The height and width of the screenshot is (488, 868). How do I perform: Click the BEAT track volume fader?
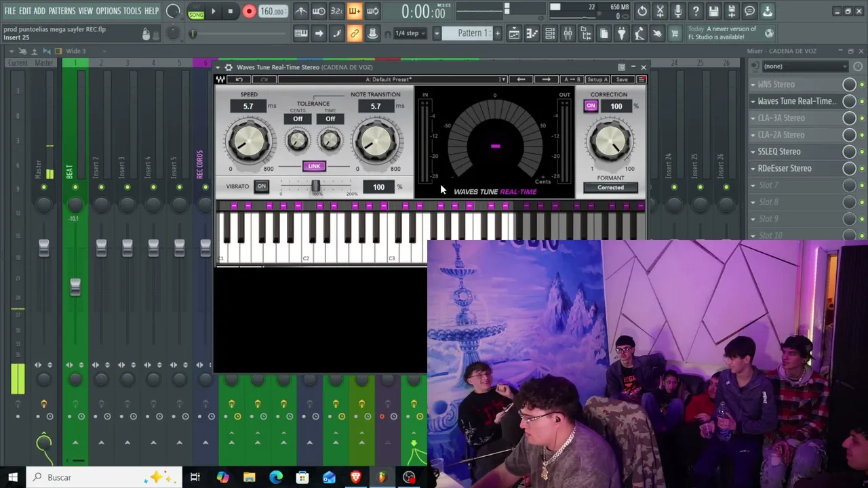tap(75, 287)
